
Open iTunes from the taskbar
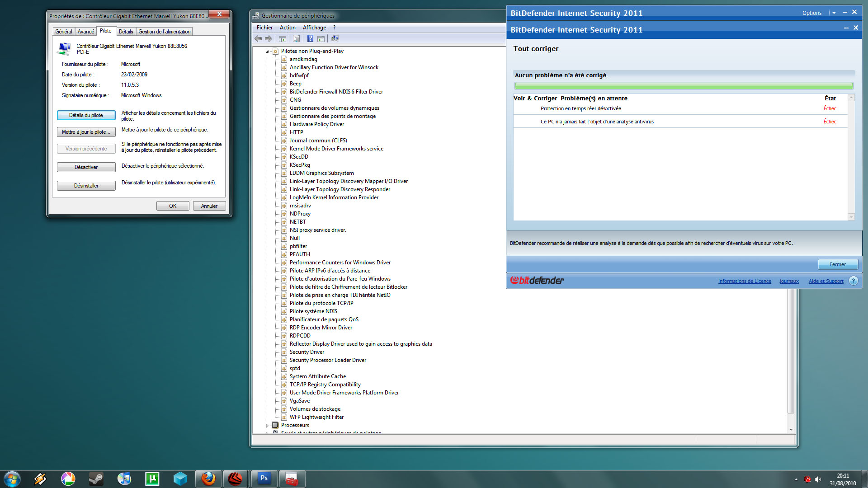pyautogui.click(x=124, y=479)
